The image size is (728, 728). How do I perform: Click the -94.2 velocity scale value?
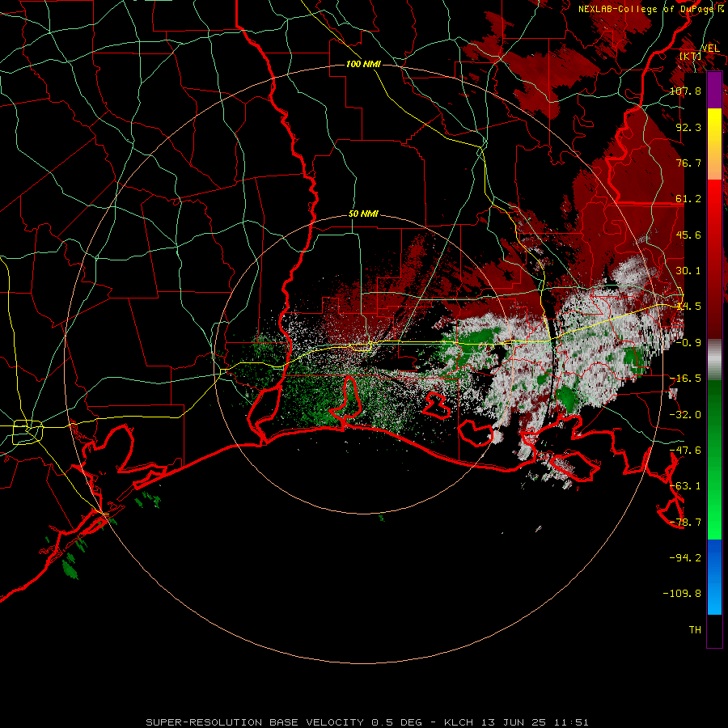(685, 557)
